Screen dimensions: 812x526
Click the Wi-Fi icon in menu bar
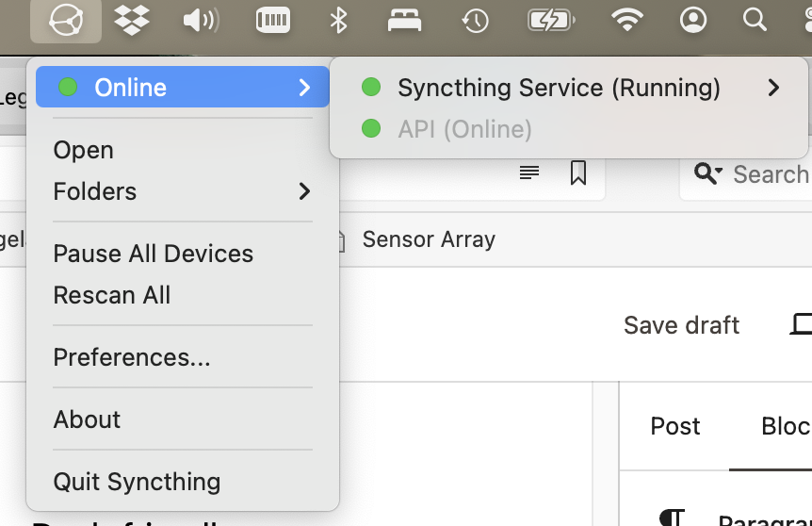pyautogui.click(x=626, y=21)
